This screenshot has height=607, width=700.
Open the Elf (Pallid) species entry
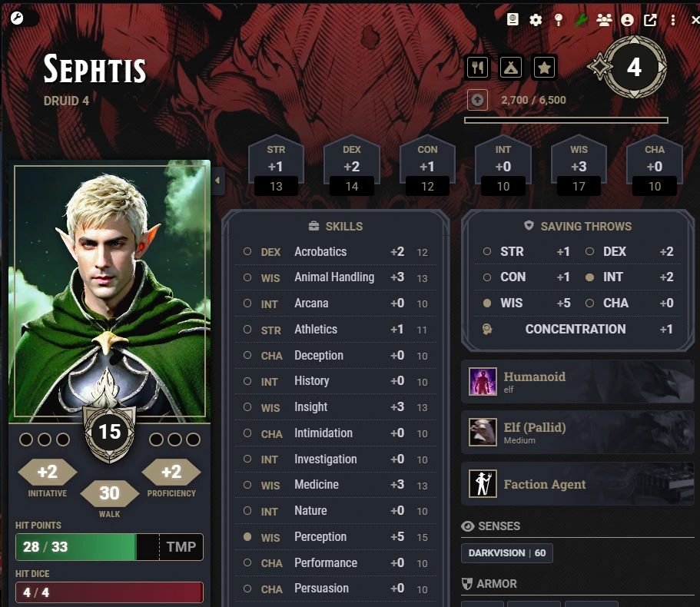pos(577,433)
